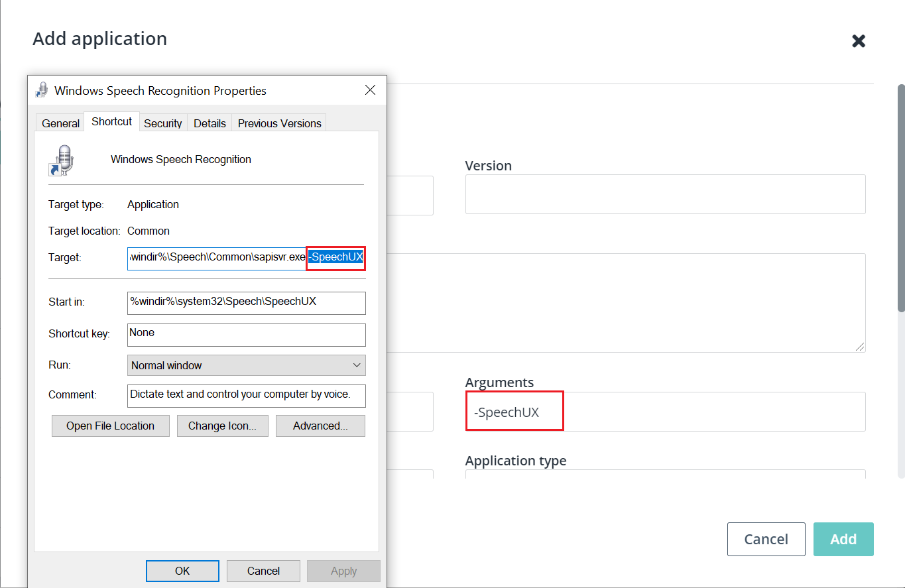Click the Target path field
Screen dimensions: 905x588
(x=247, y=258)
